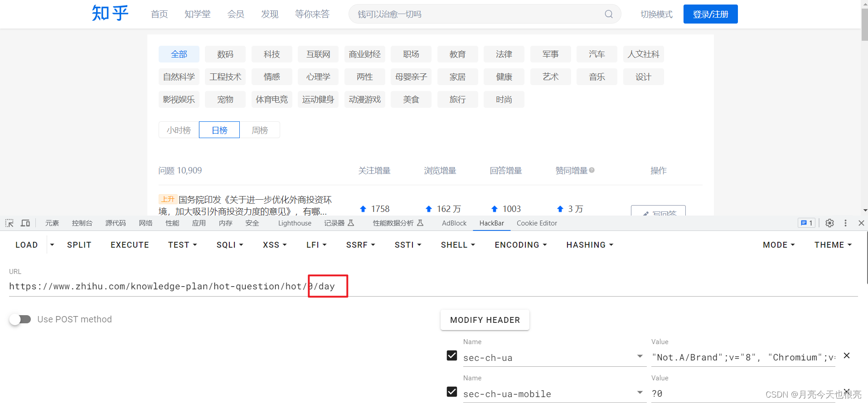
Task: Open the 国务院印发 hot question link
Action: [x=245, y=205]
